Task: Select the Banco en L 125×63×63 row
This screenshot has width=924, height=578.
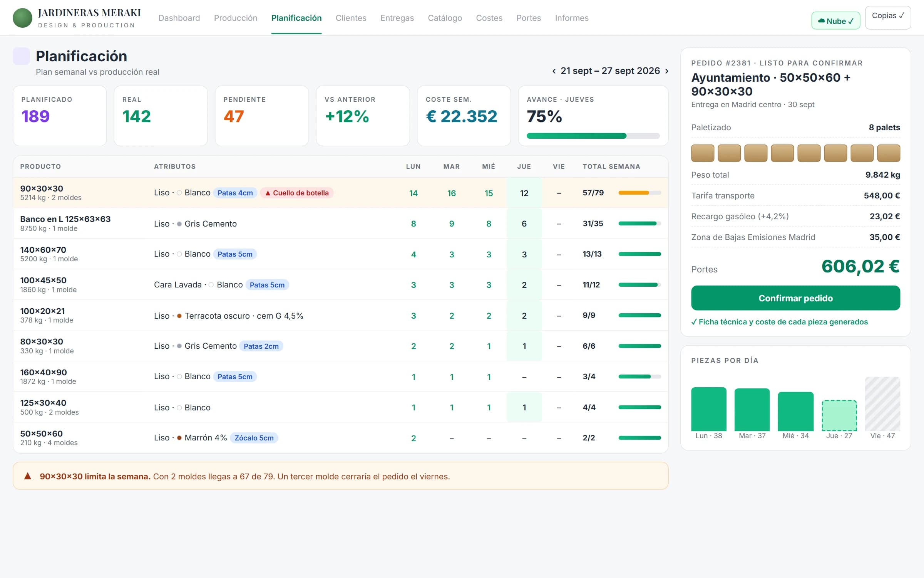Action: [x=341, y=223]
